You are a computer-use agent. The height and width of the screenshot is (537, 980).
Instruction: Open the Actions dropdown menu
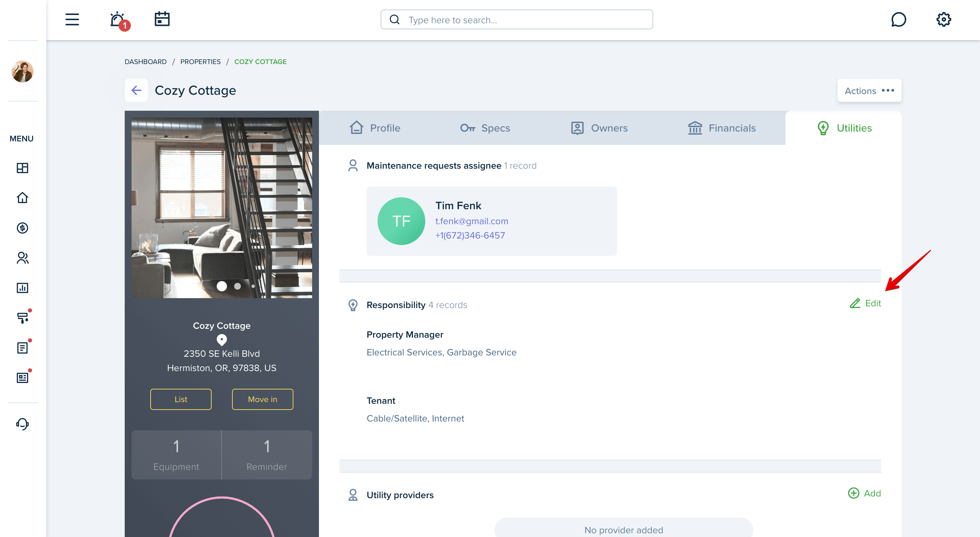point(869,91)
